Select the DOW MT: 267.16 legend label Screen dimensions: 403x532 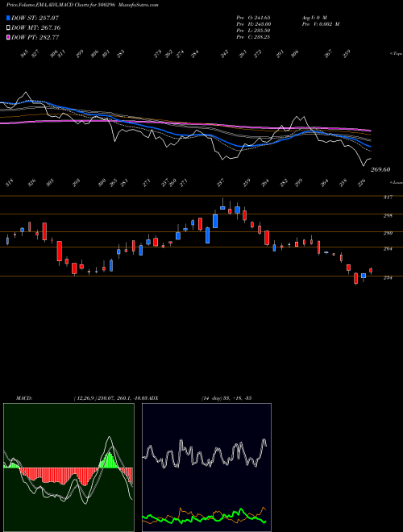[x=36, y=27]
